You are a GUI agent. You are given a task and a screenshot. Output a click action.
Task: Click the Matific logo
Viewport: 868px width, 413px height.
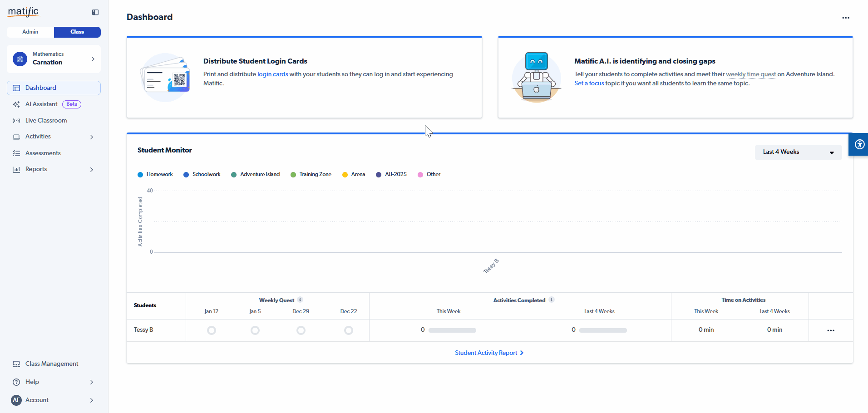click(24, 12)
